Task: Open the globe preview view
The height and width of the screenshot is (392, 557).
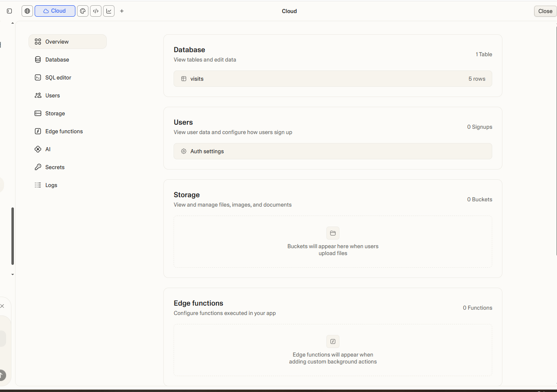Action: (x=27, y=11)
